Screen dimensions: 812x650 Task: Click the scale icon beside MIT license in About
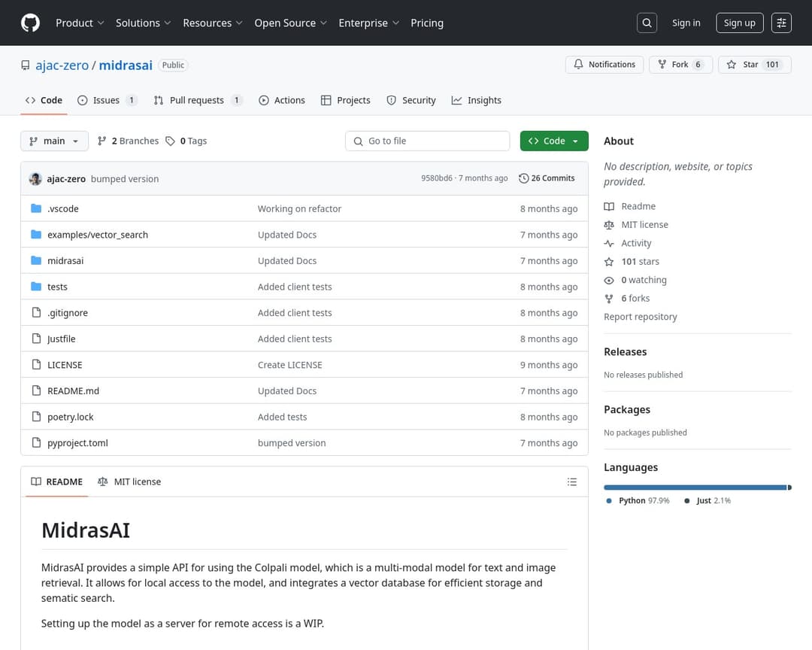[x=609, y=225]
